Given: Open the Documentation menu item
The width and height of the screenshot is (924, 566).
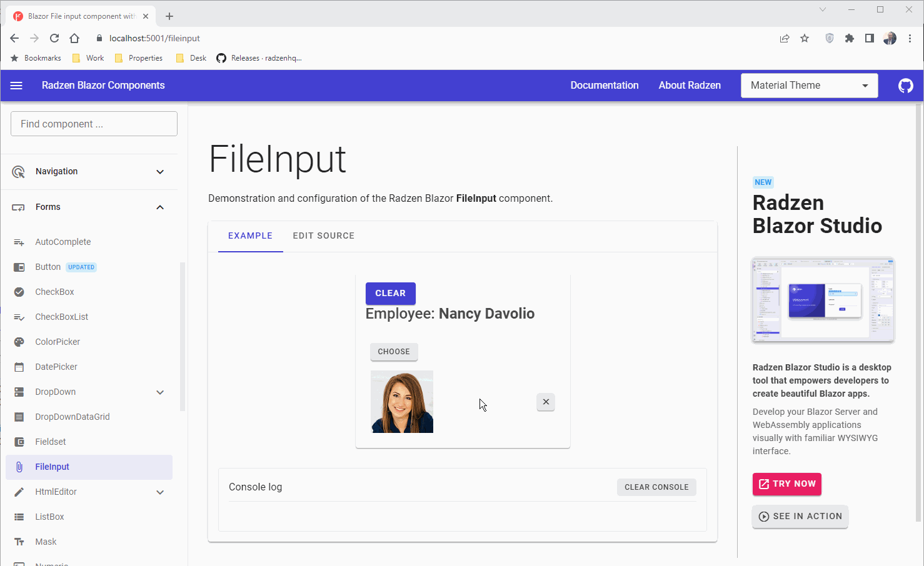Looking at the screenshot, I should click(x=605, y=86).
